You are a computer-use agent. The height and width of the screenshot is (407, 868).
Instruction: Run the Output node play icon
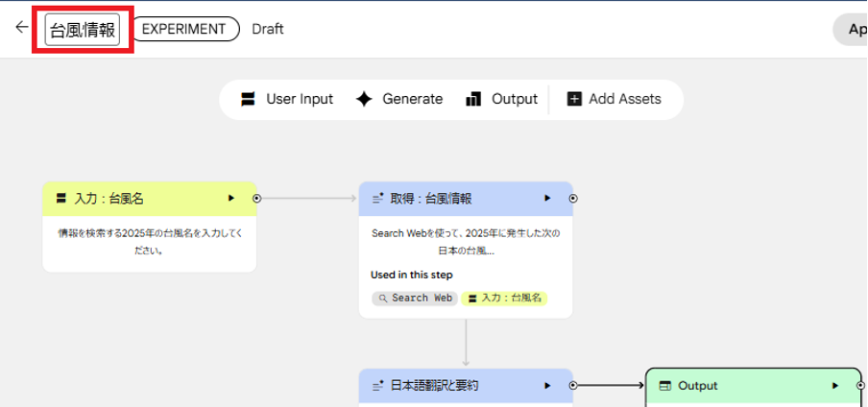coord(834,386)
